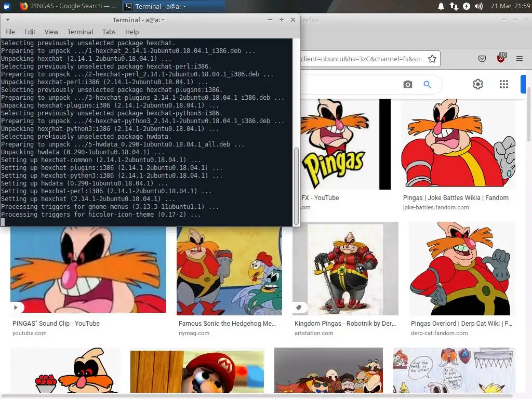Open the Terminal menu

pos(80,32)
